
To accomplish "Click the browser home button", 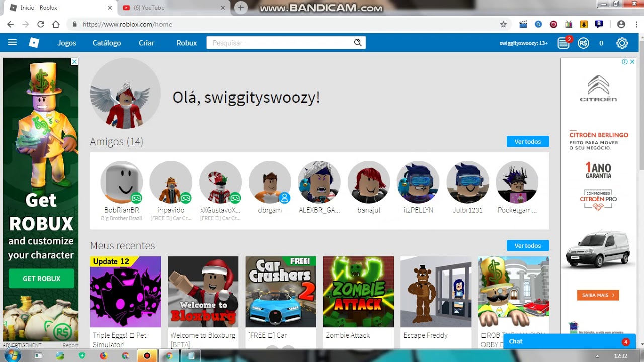I will tap(56, 24).
